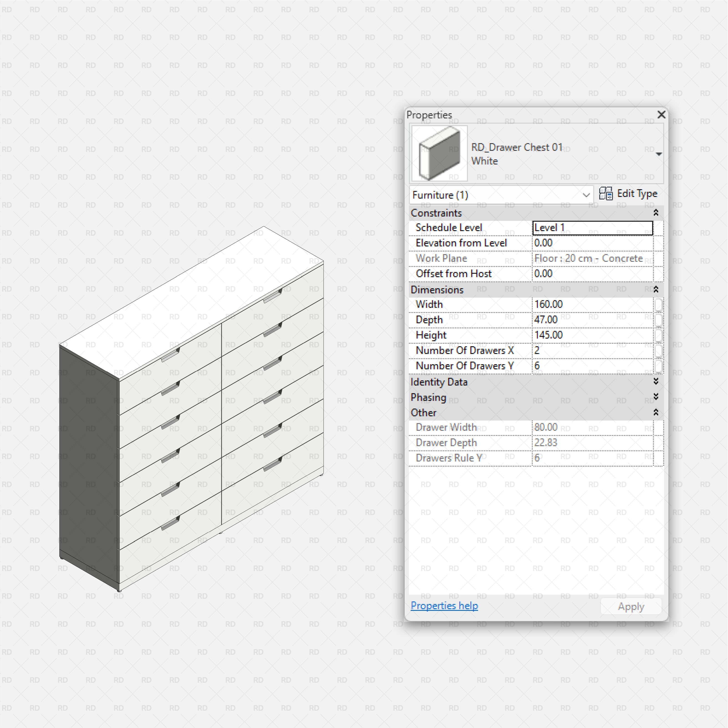Open the type dropdown arrow beside White
The height and width of the screenshot is (728, 728).
coord(659,154)
